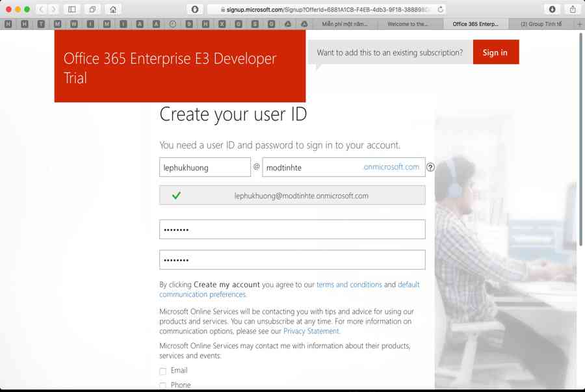
Task: Open a new tab with plus button
Action: point(579,24)
